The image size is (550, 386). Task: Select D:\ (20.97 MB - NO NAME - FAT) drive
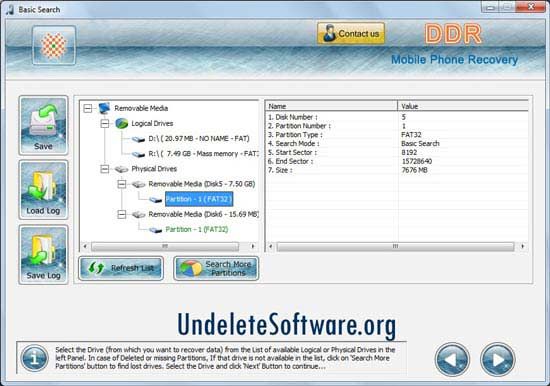coord(199,139)
